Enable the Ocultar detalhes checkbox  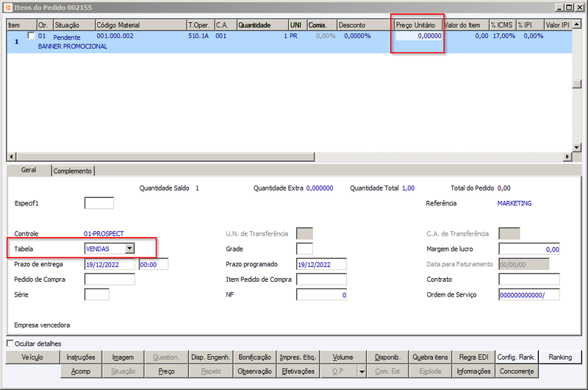(10, 343)
